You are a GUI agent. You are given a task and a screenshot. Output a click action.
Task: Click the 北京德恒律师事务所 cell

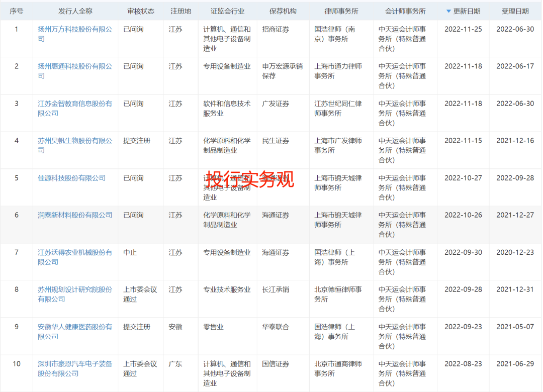coord(338,295)
